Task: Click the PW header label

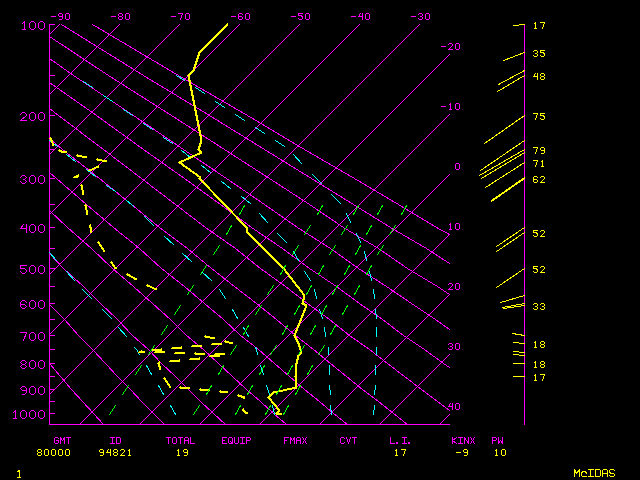Action: tap(498, 440)
